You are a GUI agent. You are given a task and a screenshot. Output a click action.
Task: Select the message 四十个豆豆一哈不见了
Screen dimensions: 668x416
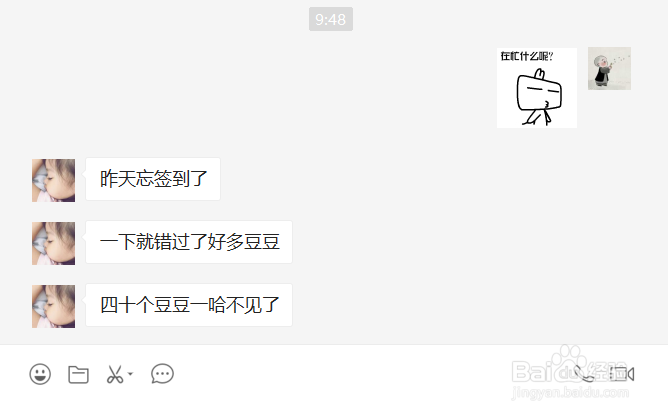click(189, 305)
